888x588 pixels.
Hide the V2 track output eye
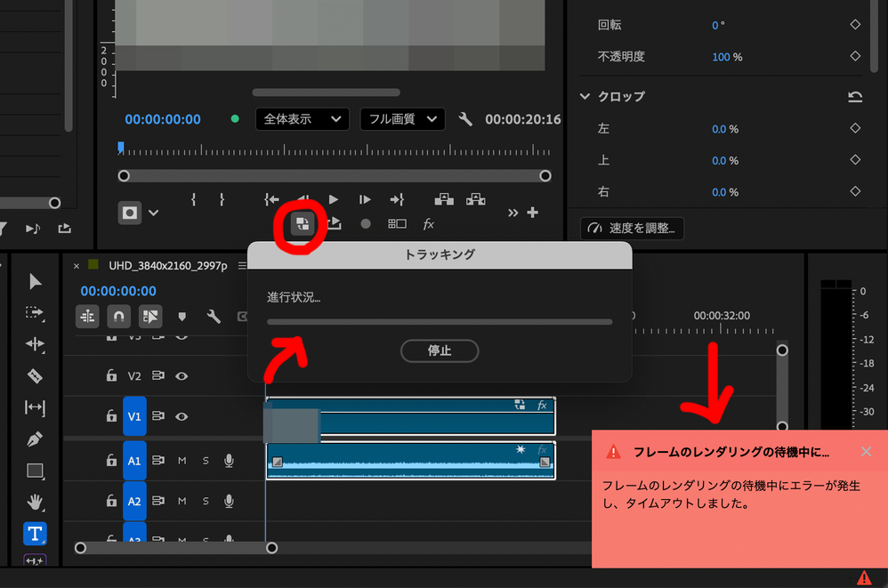coord(182,375)
